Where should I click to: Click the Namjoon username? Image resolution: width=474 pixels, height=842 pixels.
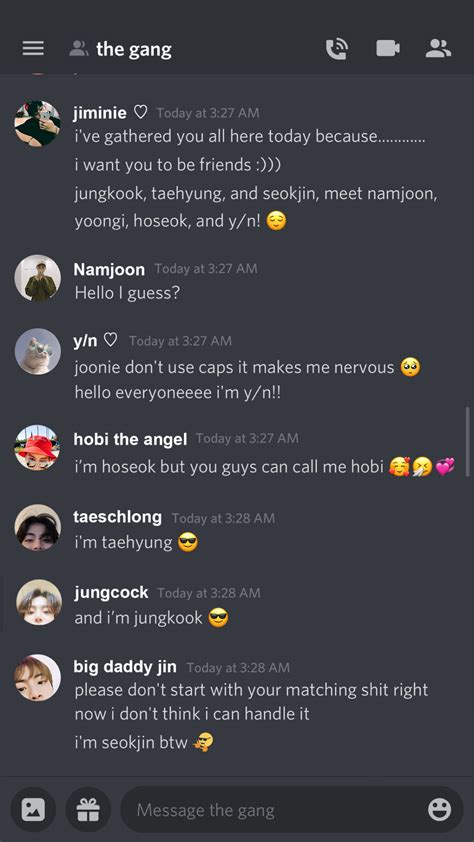point(109,269)
